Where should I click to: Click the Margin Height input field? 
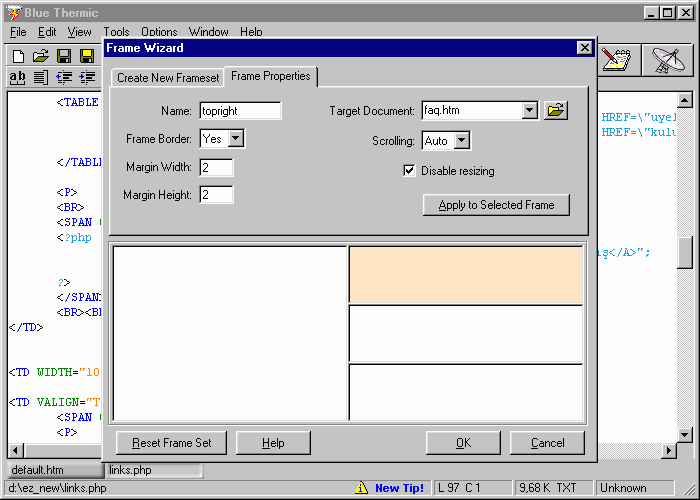point(216,195)
